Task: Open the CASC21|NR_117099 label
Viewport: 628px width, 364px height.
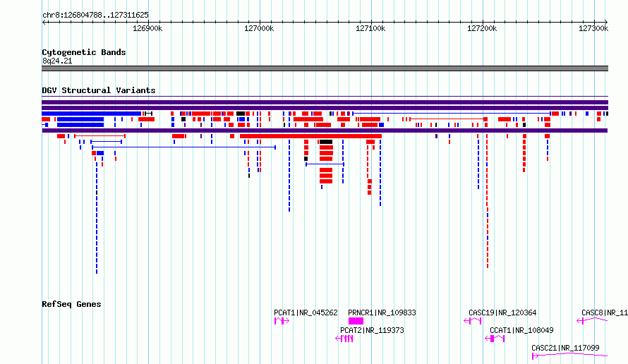Action: pyautogui.click(x=565, y=348)
